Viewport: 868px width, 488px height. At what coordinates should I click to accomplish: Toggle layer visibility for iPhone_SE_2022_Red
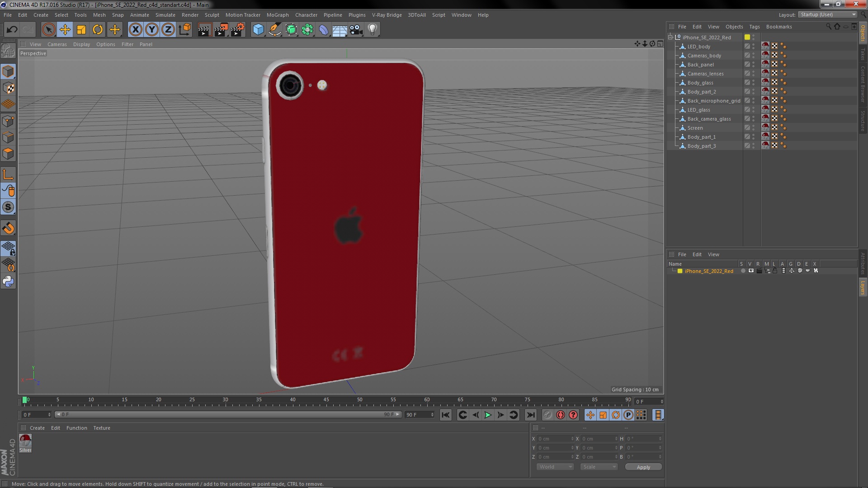pos(751,271)
